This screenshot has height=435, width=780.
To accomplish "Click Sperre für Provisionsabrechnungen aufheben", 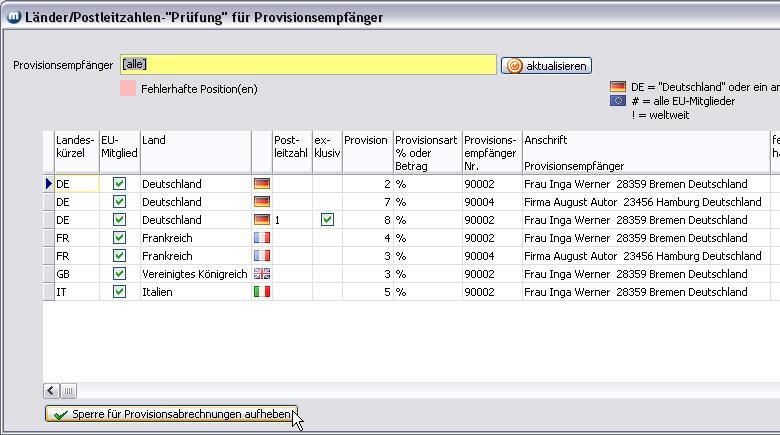I will click(x=171, y=414).
